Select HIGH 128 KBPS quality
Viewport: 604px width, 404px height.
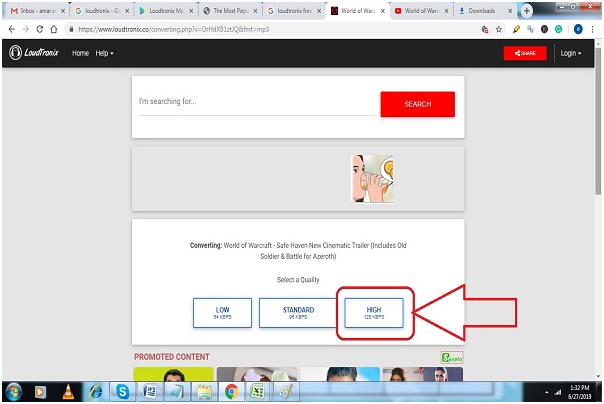(374, 313)
